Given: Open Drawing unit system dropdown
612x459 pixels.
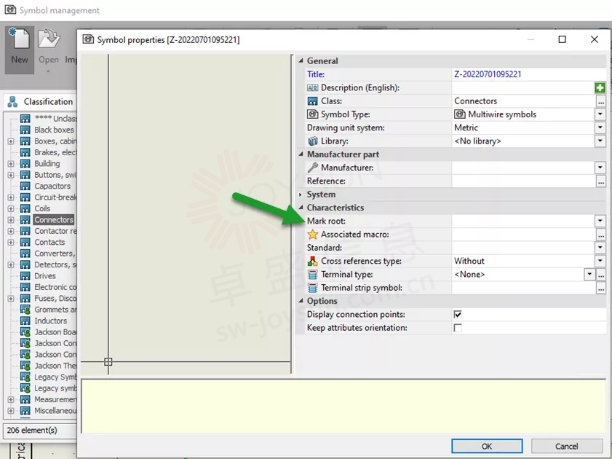Looking at the screenshot, I should (x=600, y=128).
